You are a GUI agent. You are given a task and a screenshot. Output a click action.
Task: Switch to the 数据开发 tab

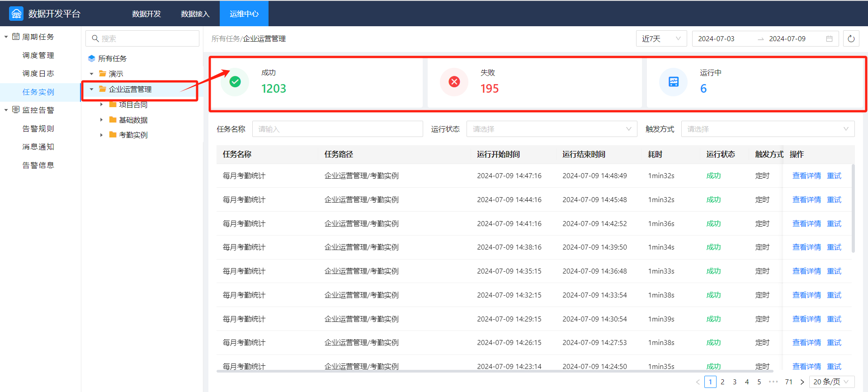coord(146,14)
